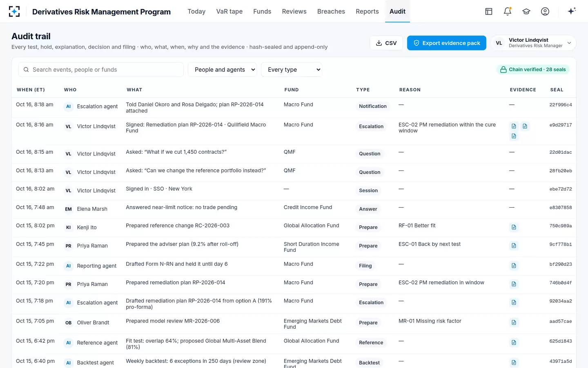Open the user account circle icon
The width and height of the screenshot is (588, 368).
(x=545, y=11)
